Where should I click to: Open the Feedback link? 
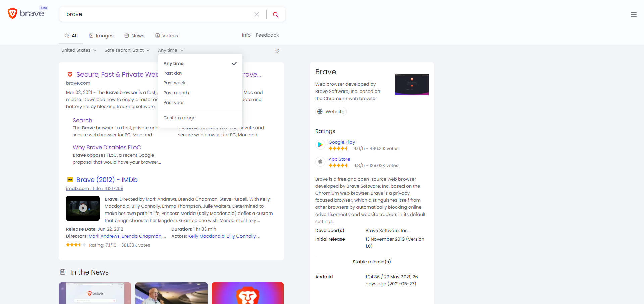(267, 35)
